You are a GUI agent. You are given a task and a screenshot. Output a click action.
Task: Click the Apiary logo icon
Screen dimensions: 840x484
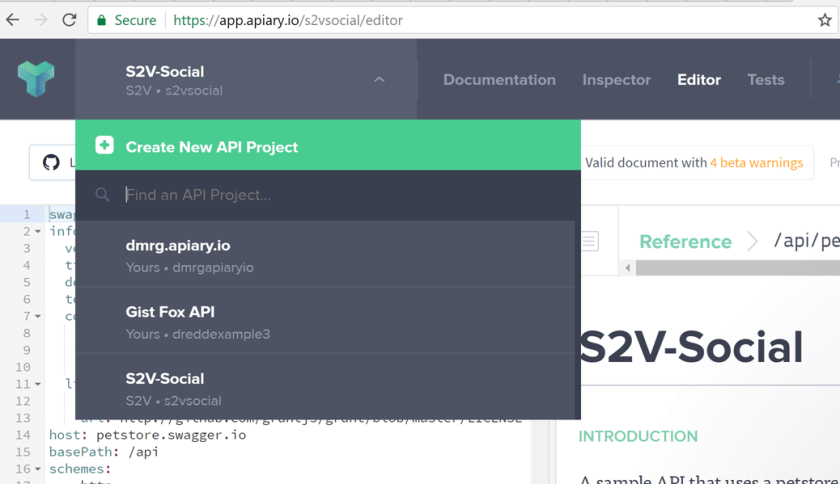tap(36, 79)
